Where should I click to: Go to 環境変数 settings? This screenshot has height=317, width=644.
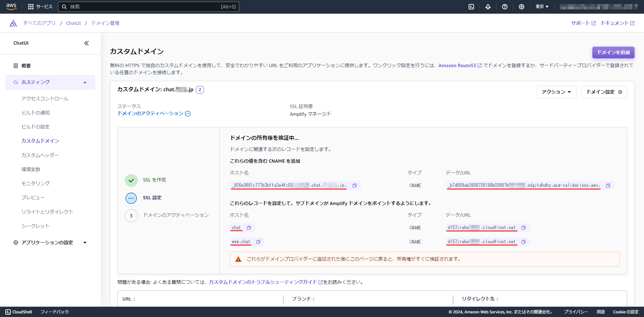click(31, 169)
